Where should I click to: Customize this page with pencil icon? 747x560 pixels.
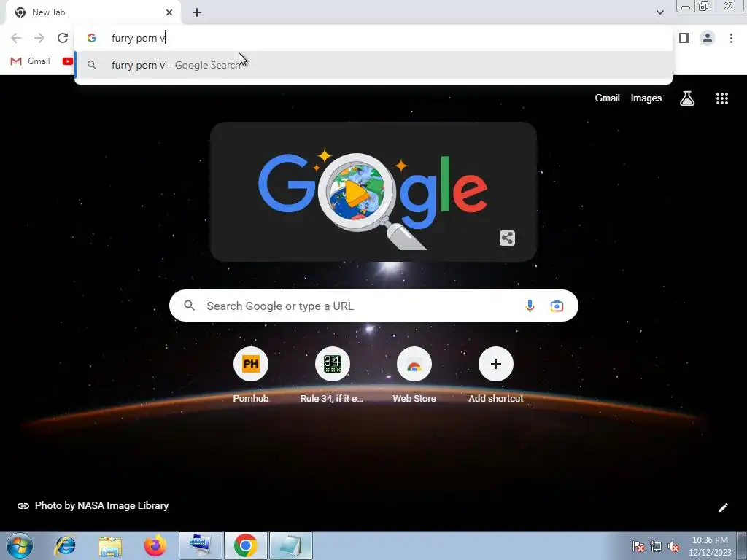point(723,507)
